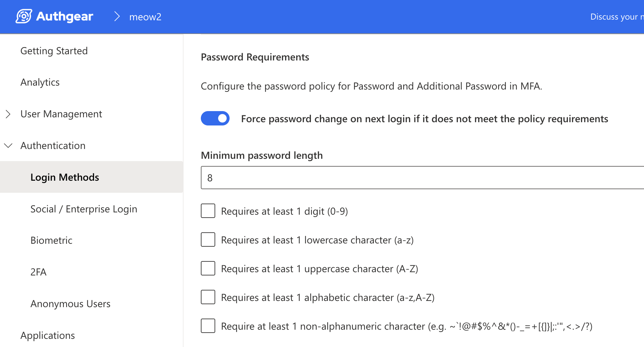Open Anonymous Users page
The image size is (644, 347).
point(70,304)
